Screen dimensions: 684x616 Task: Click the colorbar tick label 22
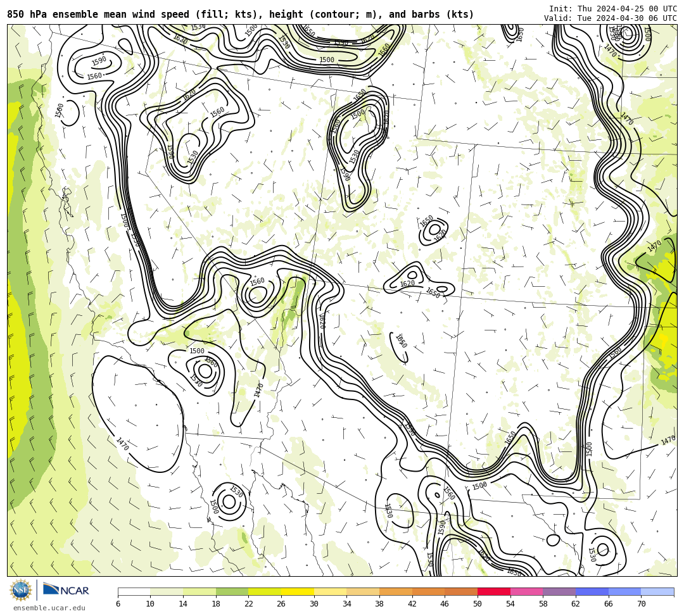pyautogui.click(x=249, y=604)
